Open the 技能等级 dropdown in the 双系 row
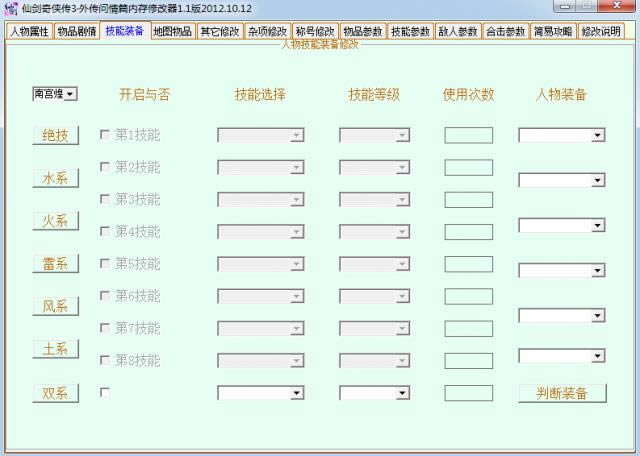This screenshot has height=456, width=640. click(374, 393)
